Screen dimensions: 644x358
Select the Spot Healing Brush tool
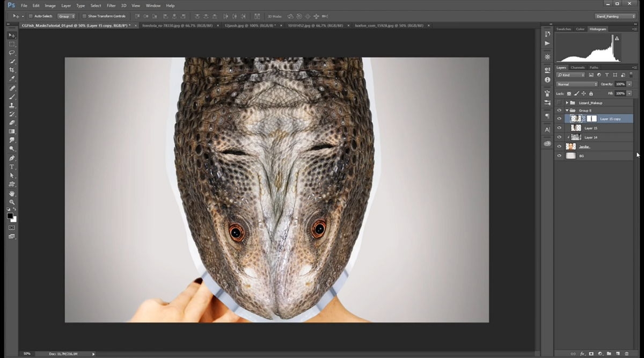12,88
